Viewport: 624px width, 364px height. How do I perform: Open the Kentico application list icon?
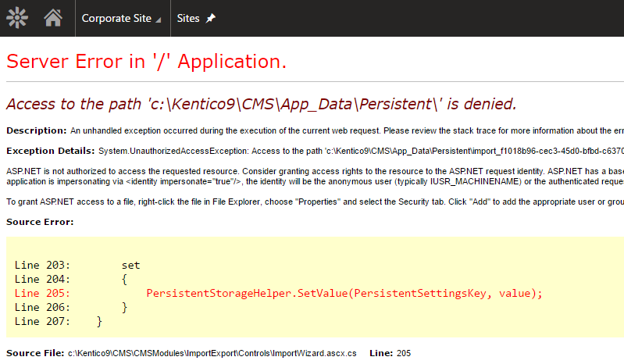(17, 18)
